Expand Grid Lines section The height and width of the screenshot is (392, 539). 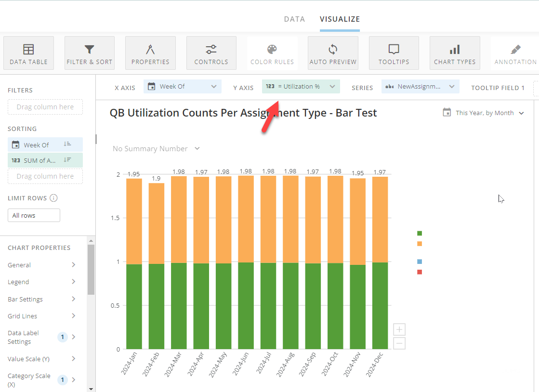pyautogui.click(x=41, y=316)
